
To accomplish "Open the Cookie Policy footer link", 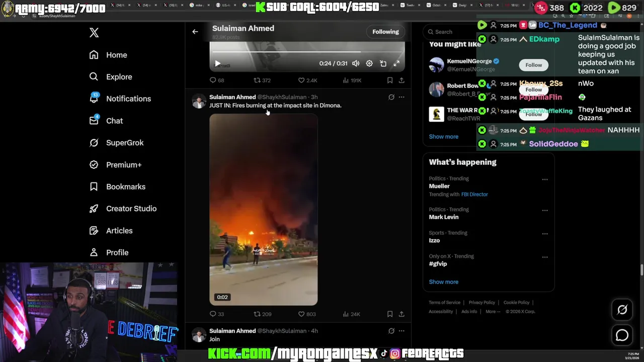I will 517,303.
